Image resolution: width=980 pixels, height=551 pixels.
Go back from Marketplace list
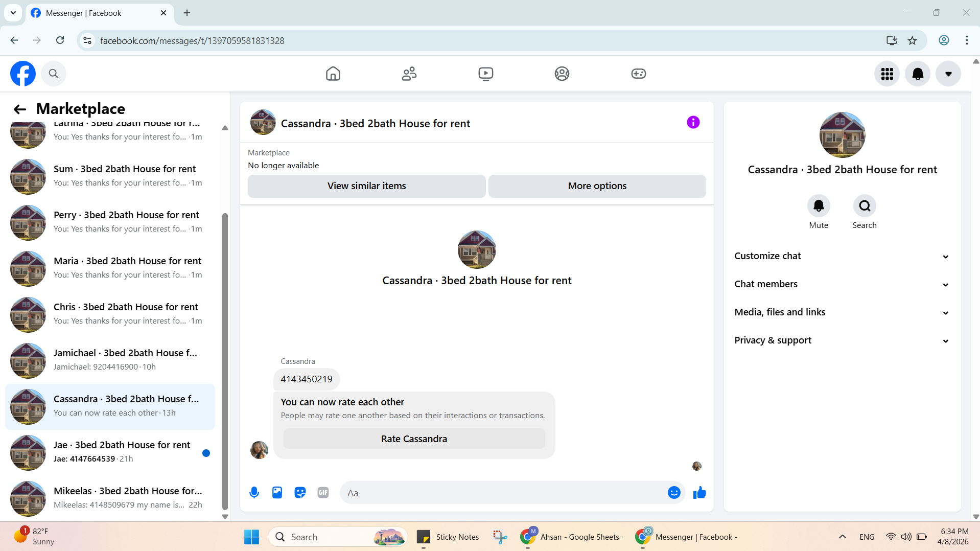click(x=20, y=109)
